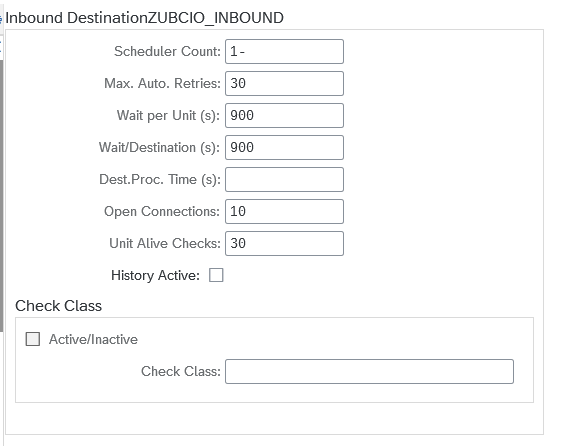Click the Scheduler Count input field

[284, 52]
